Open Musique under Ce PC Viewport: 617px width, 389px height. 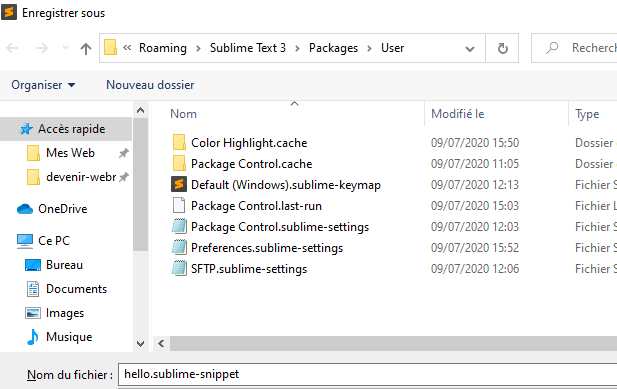(x=69, y=337)
